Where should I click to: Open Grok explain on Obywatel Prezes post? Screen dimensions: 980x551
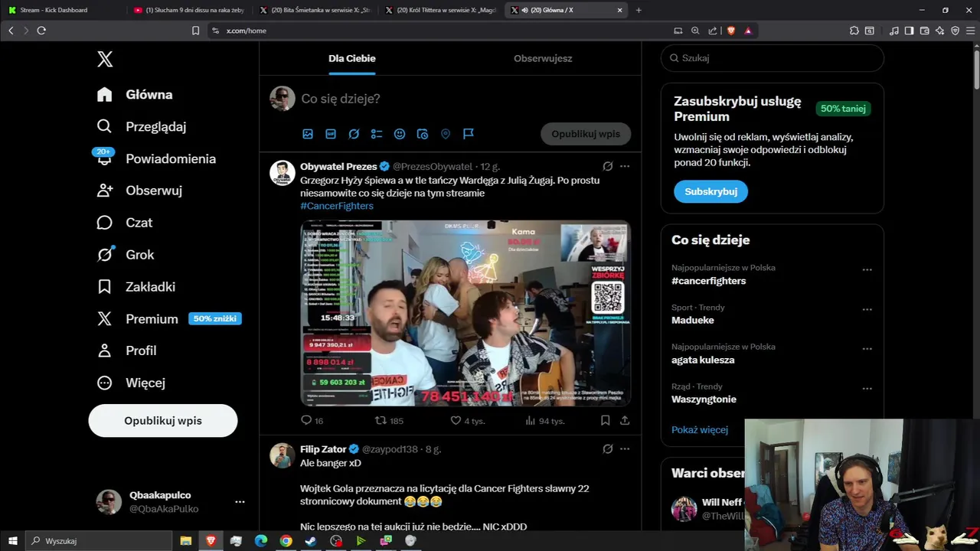point(607,166)
